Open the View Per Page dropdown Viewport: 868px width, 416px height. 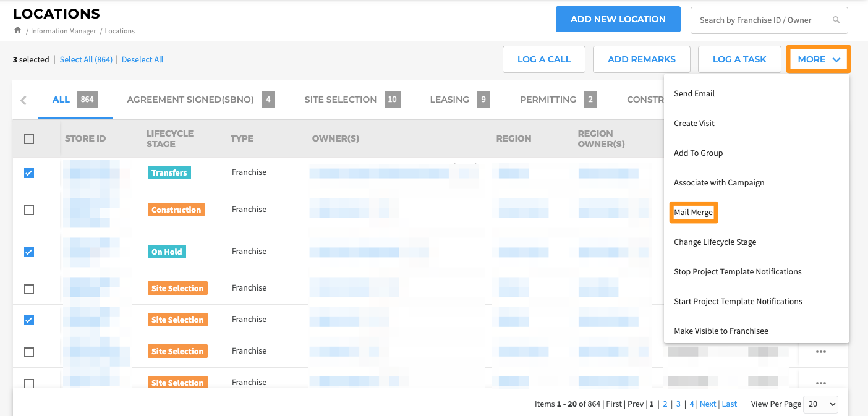click(x=820, y=404)
